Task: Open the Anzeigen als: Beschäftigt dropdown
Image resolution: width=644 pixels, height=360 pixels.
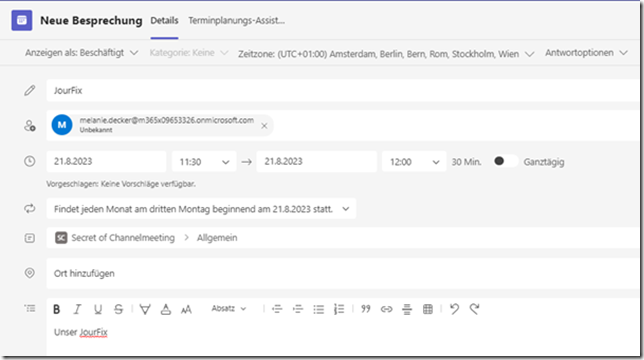Action: tap(81, 53)
